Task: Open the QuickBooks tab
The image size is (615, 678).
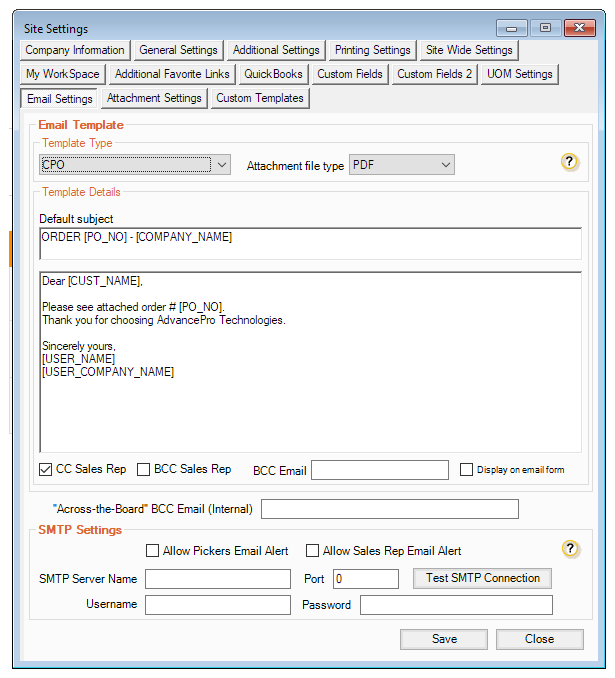Action: 273,74
